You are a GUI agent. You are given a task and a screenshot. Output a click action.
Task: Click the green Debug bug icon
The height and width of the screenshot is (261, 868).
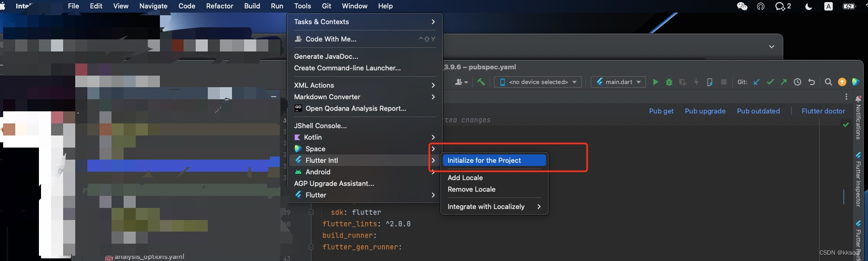[669, 82]
